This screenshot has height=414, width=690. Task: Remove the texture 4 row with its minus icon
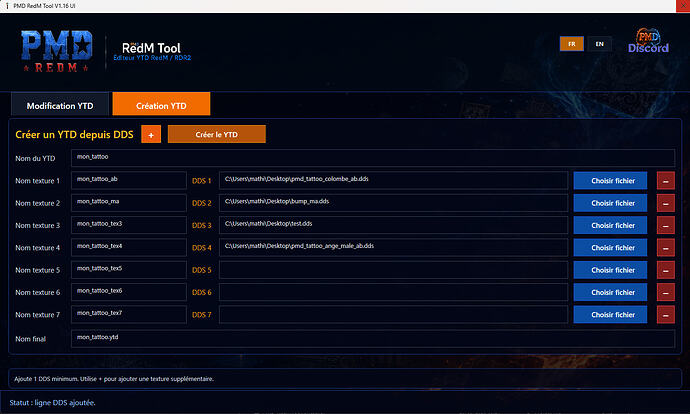coord(665,248)
